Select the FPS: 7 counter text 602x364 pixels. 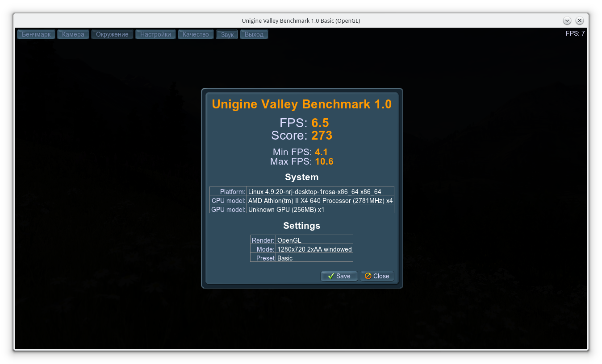coord(575,33)
